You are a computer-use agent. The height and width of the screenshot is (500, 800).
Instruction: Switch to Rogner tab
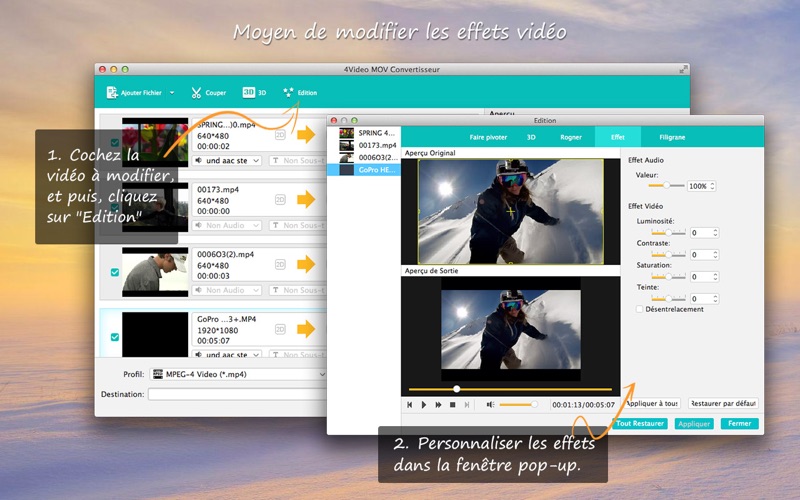[571, 137]
